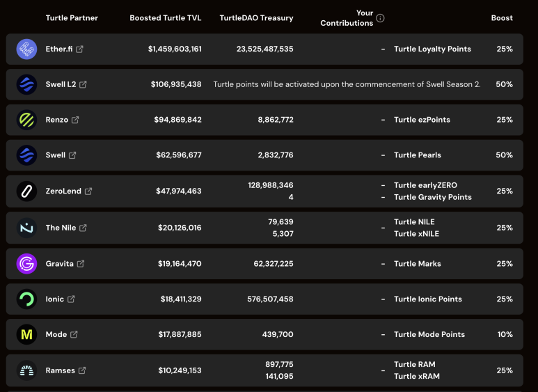Click the Turtle Gravity Points label

point(433,197)
